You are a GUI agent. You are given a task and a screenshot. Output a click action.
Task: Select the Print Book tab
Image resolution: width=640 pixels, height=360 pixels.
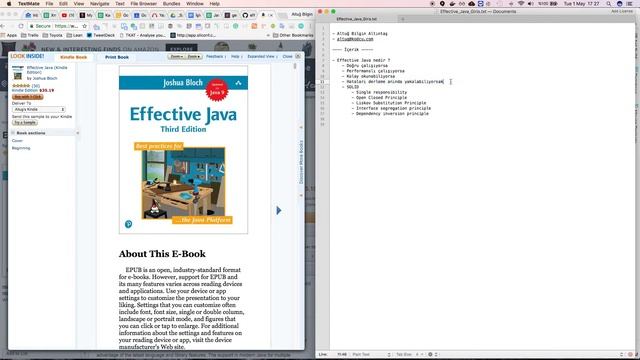(x=117, y=57)
